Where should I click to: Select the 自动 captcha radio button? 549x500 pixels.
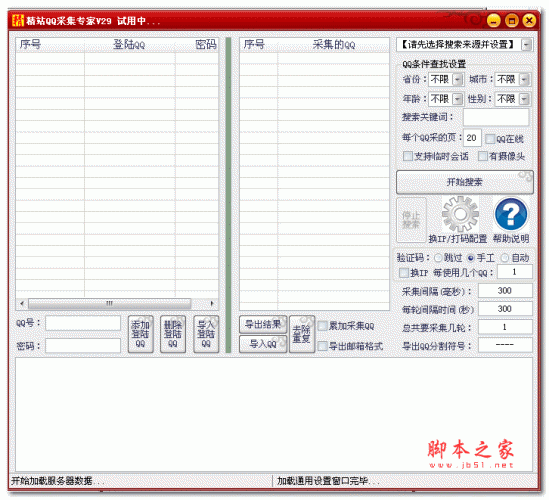505,258
